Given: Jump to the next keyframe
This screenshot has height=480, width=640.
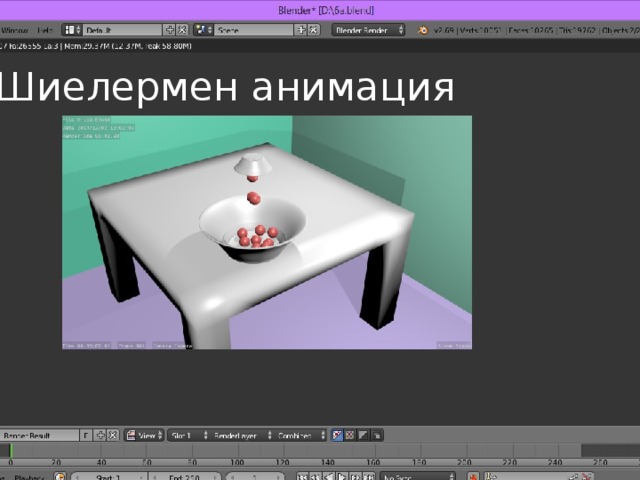Looking at the screenshot, I should (356, 477).
